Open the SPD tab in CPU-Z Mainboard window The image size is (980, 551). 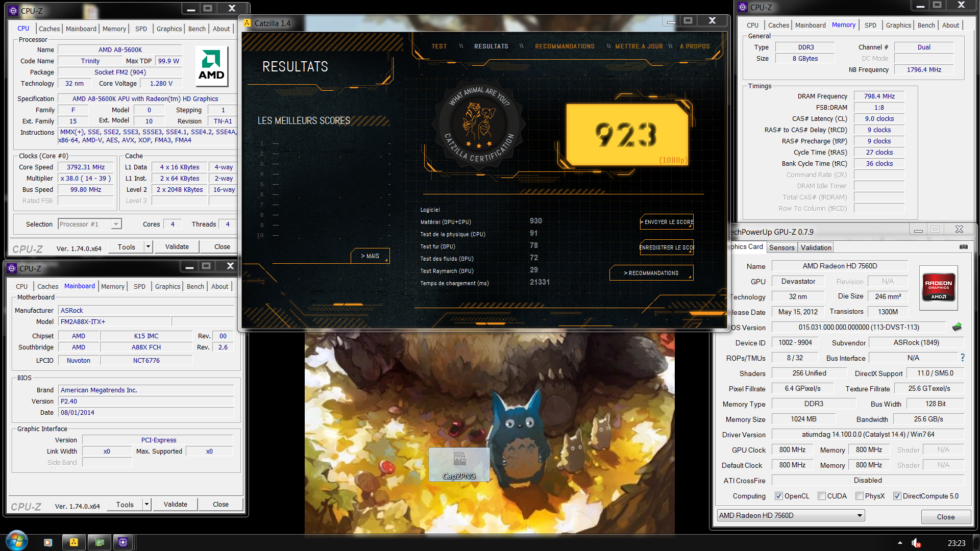139,286
